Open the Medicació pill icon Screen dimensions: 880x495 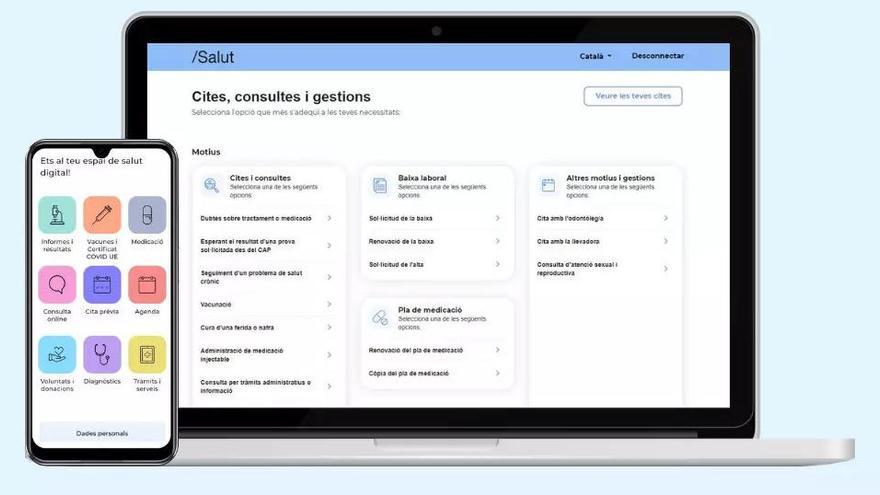coord(147,215)
